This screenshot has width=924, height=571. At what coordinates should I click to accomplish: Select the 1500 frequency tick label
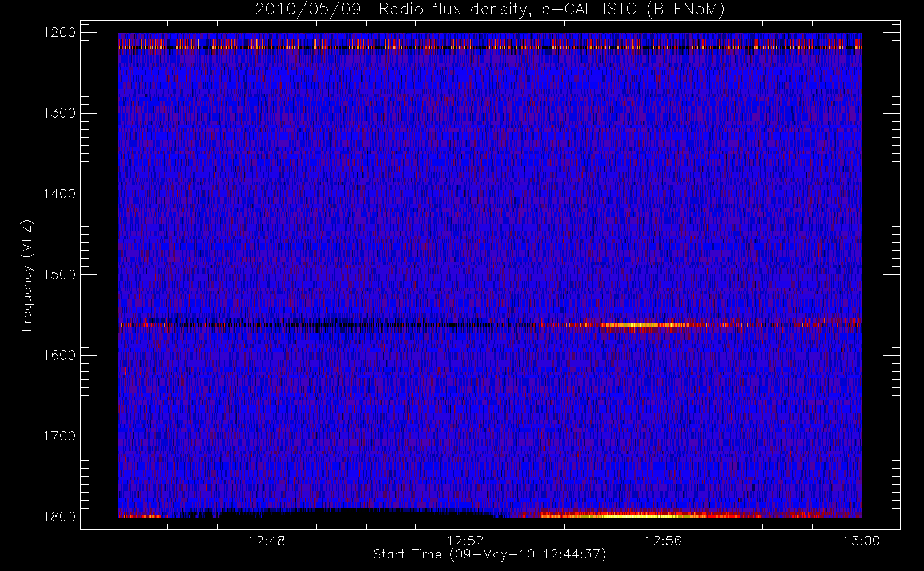(59, 275)
